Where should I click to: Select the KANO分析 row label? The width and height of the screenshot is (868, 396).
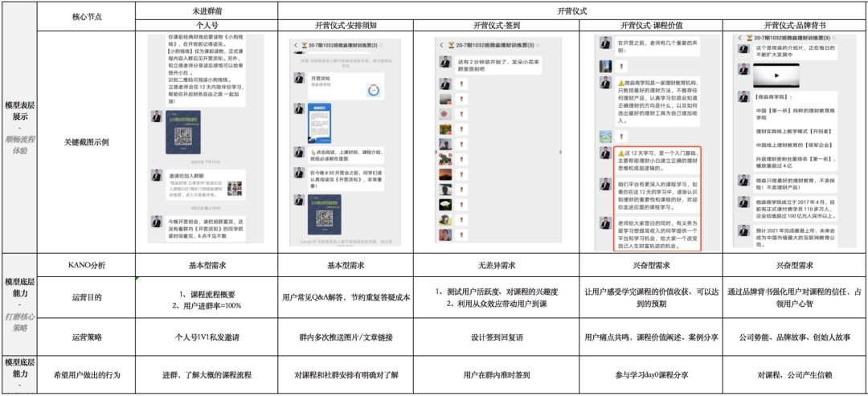(87, 265)
